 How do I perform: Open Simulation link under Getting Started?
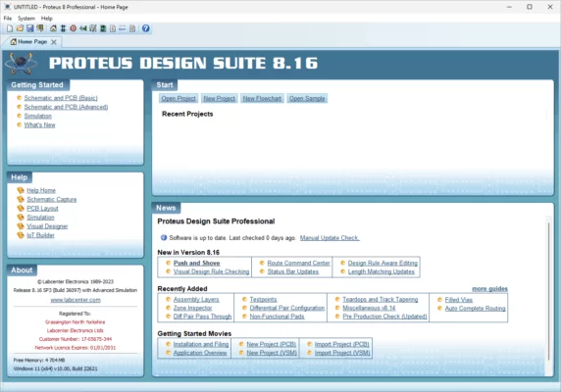point(38,116)
